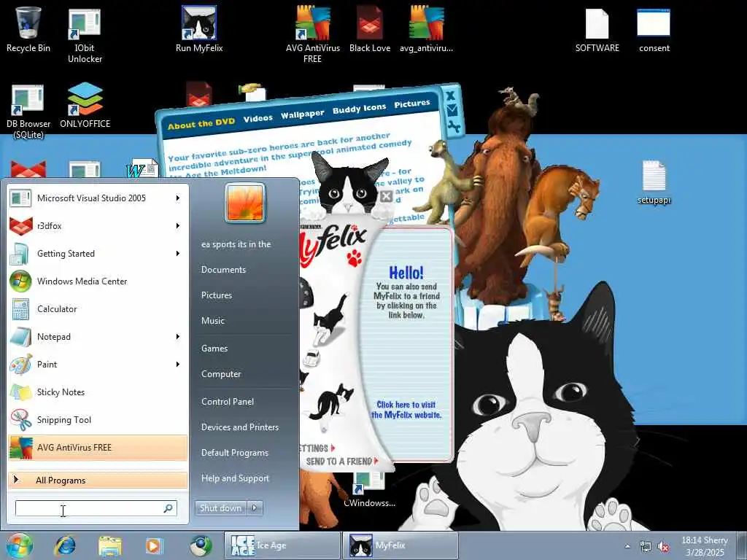Open Windows Media Center from Start menu
This screenshot has width=747, height=560.
point(98,281)
